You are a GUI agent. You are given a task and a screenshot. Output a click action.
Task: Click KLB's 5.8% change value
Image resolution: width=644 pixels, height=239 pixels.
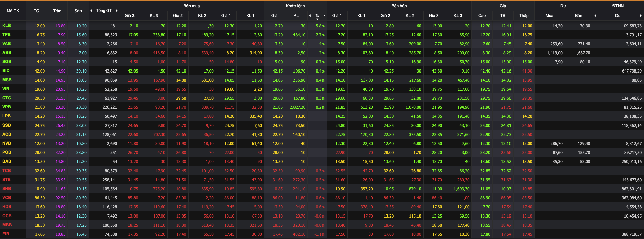pyautogui.click(x=320, y=26)
